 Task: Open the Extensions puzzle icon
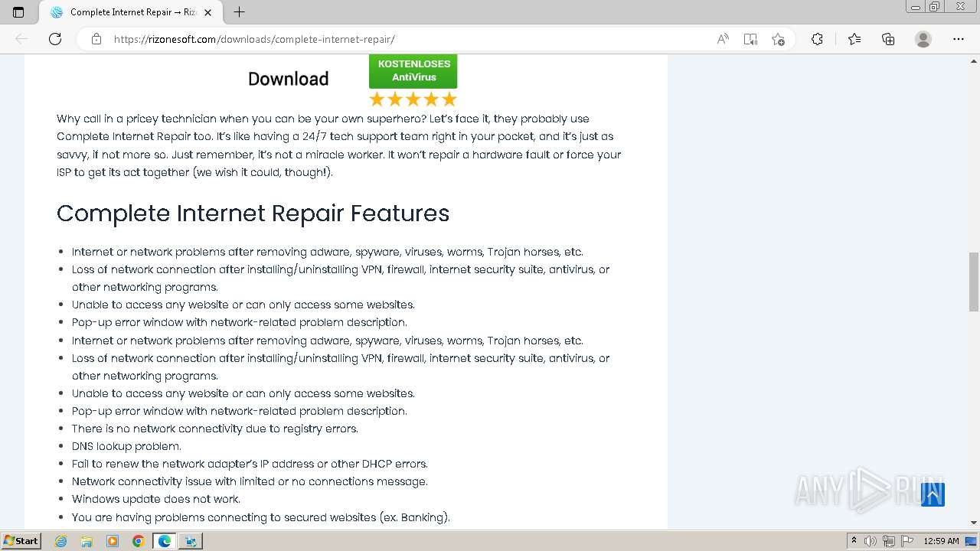pos(817,39)
